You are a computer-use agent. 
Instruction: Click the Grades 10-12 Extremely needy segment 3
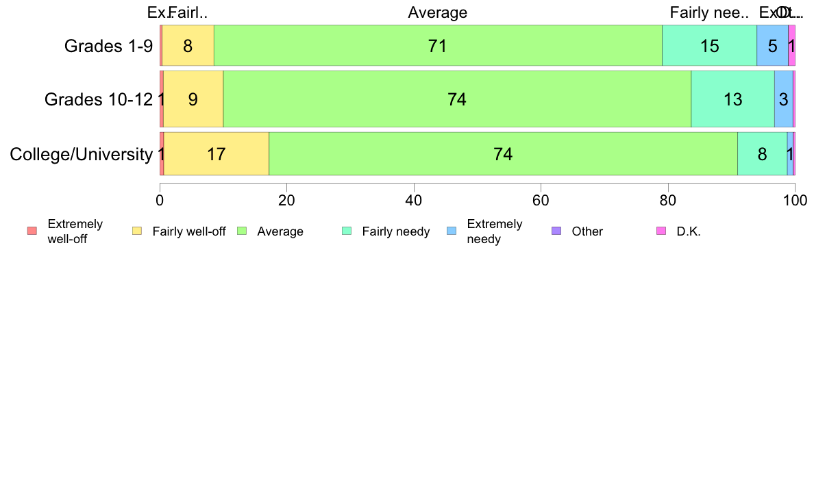click(784, 99)
